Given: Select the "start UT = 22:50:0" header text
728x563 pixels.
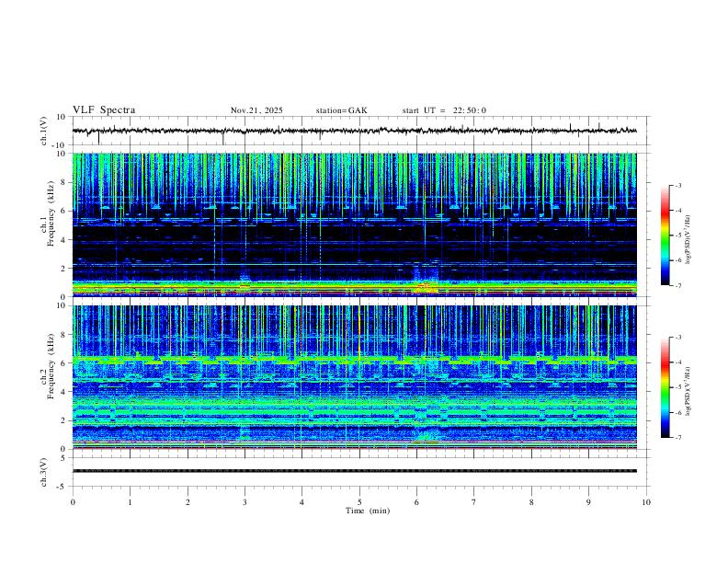Looking at the screenshot, I should (444, 110).
